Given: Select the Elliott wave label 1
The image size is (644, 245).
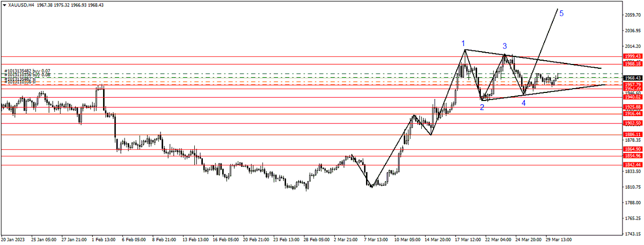Looking at the screenshot, I should [463, 43].
